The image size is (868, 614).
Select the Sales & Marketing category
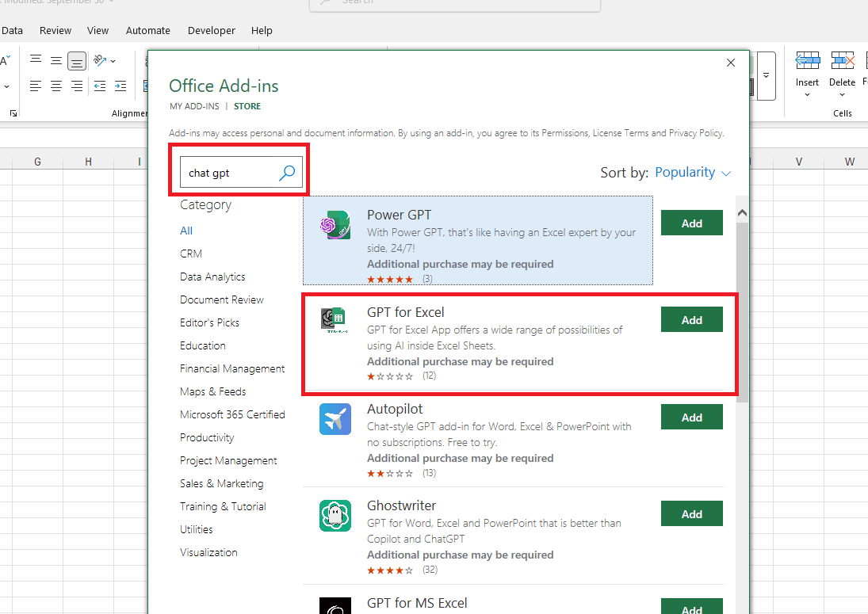click(221, 483)
